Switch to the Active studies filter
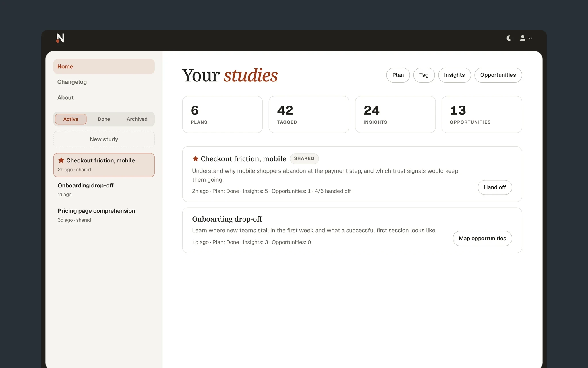Screen dimensions: 588x368 pyautogui.click(x=71, y=119)
